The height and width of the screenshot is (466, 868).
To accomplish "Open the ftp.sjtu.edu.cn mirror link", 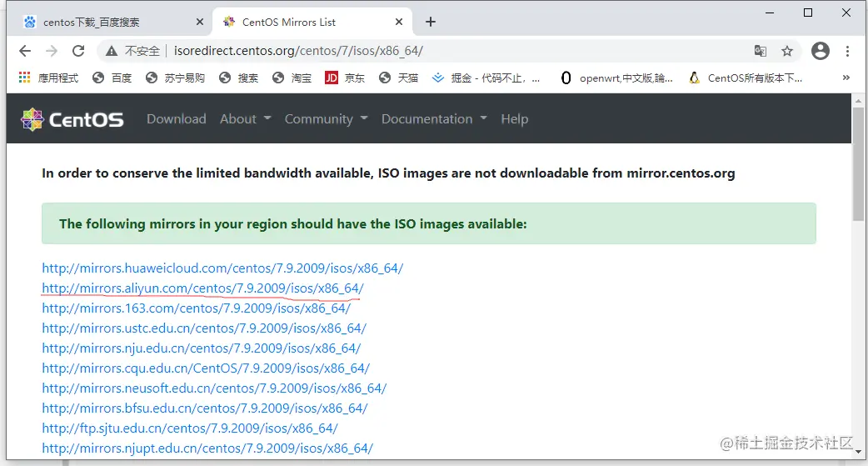I will (189, 428).
